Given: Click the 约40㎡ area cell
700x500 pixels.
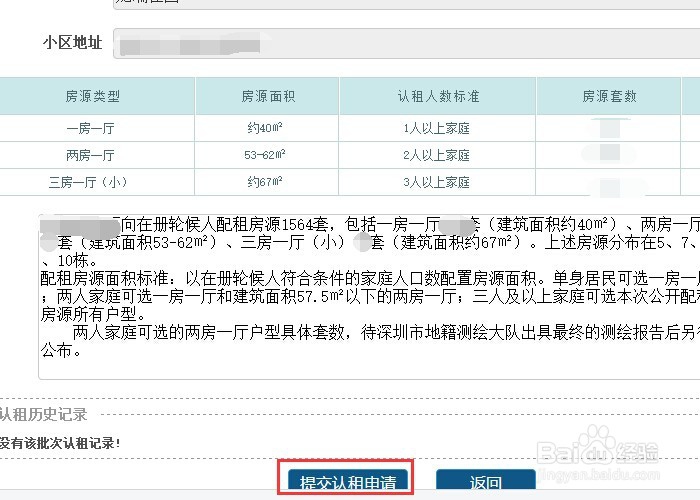Looking at the screenshot, I should pos(267,129).
